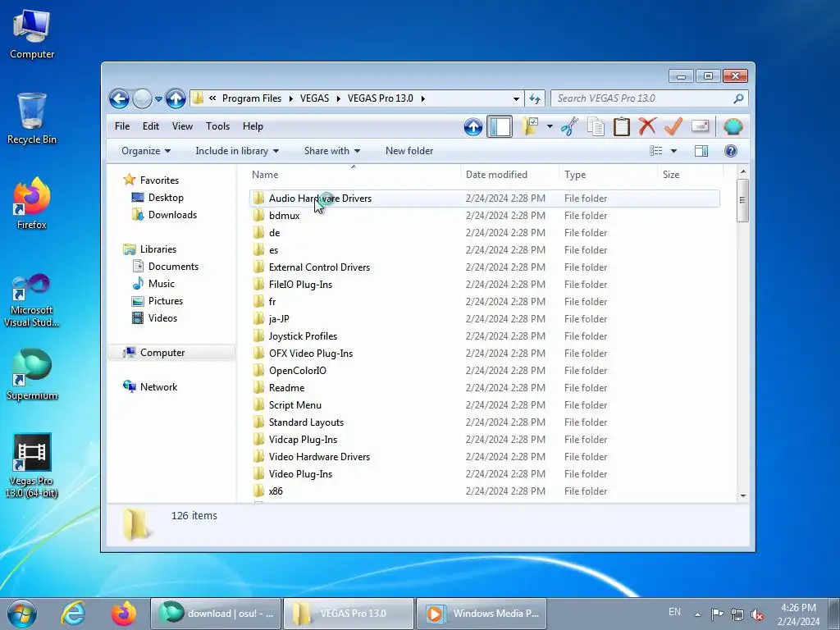Select the OFX Video Plug-Ins folder
Viewport: 840px width, 630px height.
pos(484,354)
